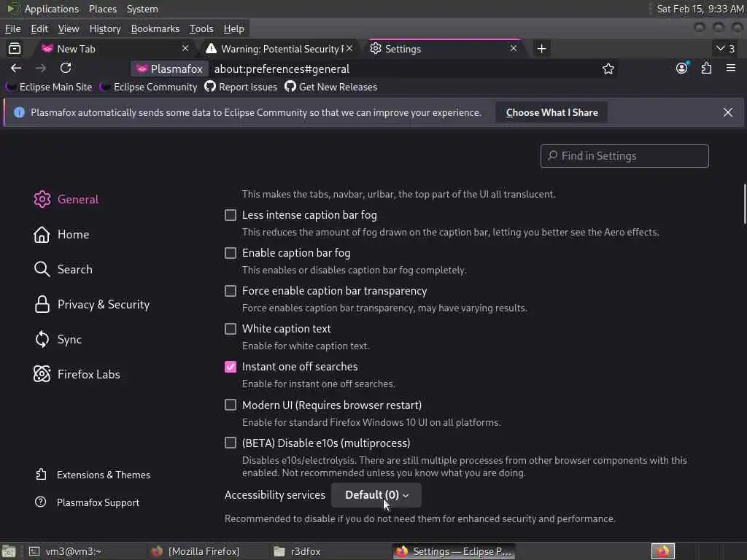
Task: Click Choose What I Share button
Action: click(551, 112)
